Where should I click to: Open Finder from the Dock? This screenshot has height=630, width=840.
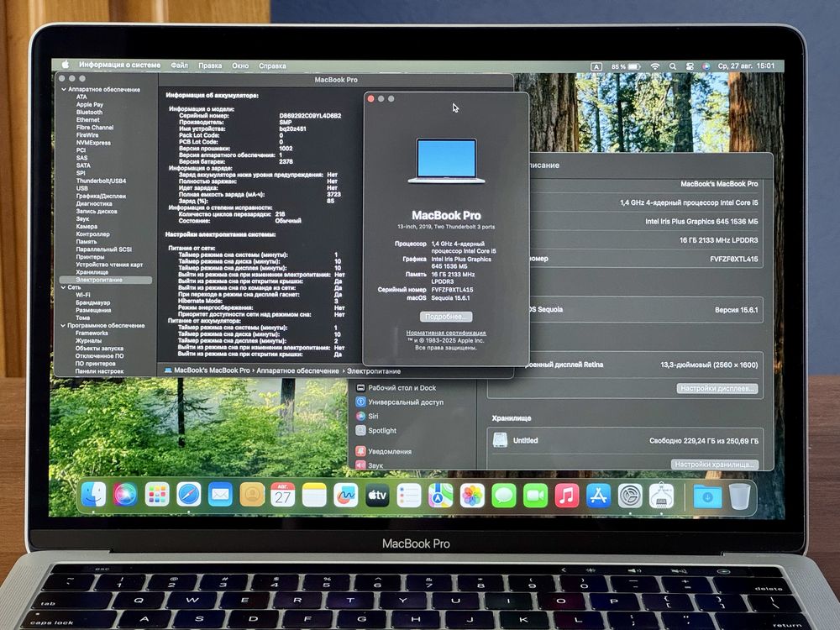coord(93,495)
